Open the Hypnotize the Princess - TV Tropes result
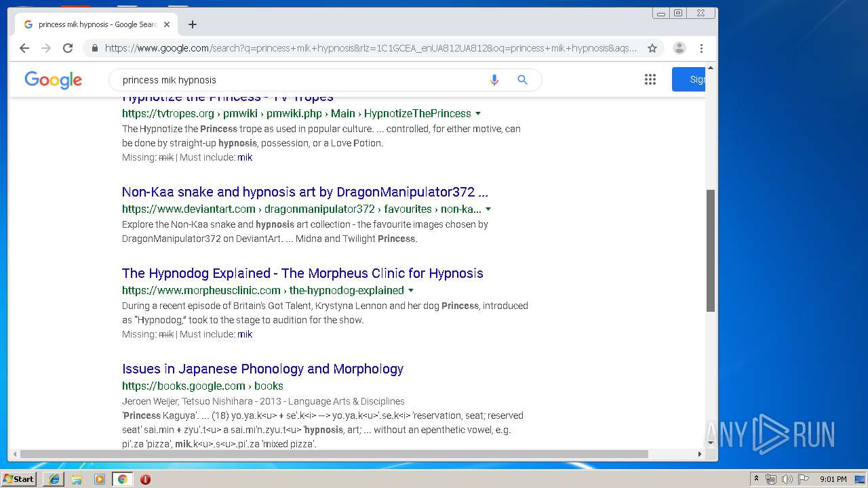Screen dimensions: 868x488 [x=228, y=97]
